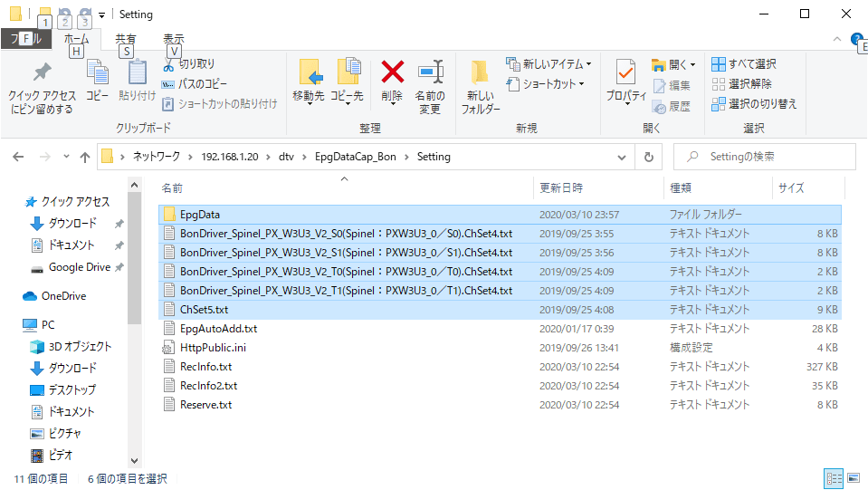Select the RecInfo.txt file
The height and width of the screenshot is (490, 868).
pos(500,367)
